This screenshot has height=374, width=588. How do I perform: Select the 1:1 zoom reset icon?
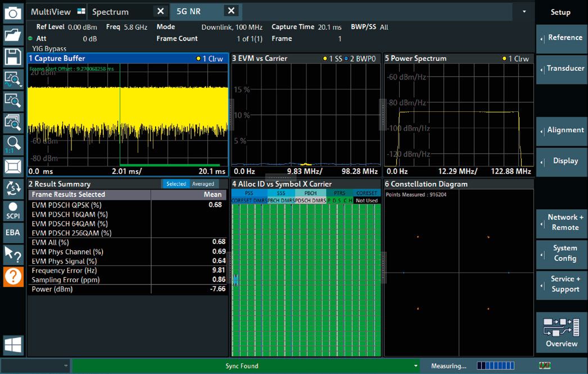click(x=12, y=145)
